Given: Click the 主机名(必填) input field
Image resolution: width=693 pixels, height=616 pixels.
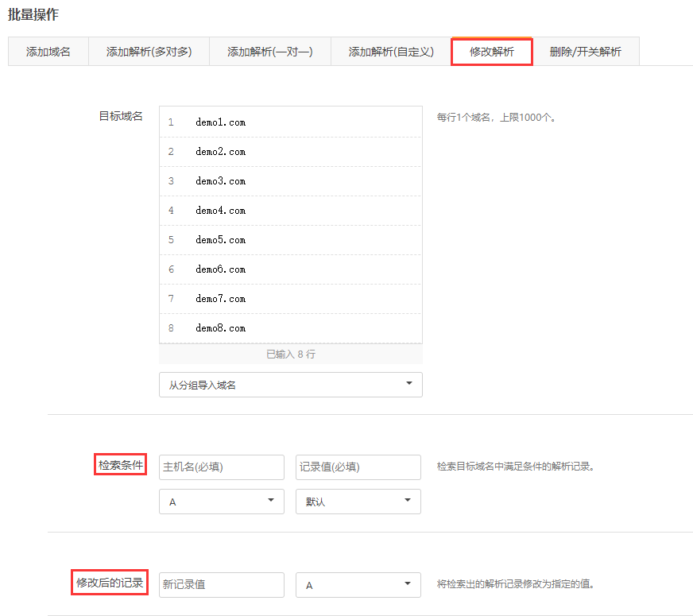Looking at the screenshot, I should point(221,467).
